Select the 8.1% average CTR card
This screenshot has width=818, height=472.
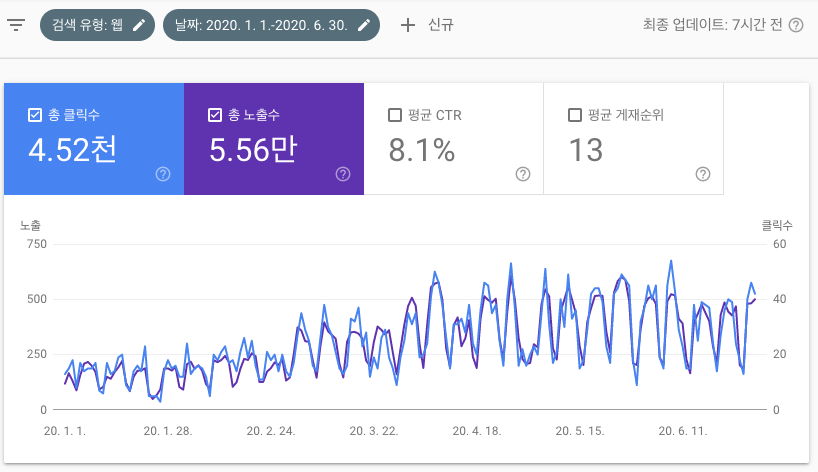click(x=453, y=140)
